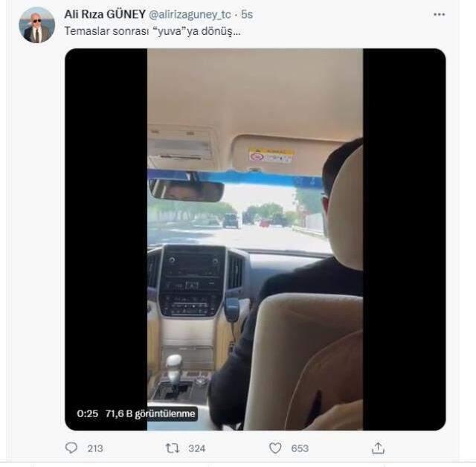476x467 pixels.
Task: Click the 0:25 video duration badge
Action: (87, 413)
